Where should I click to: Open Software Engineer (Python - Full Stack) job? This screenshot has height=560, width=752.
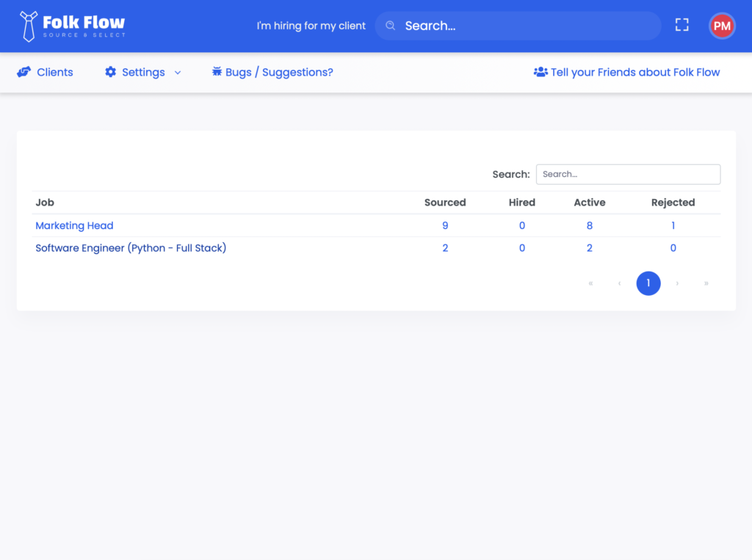coord(131,248)
